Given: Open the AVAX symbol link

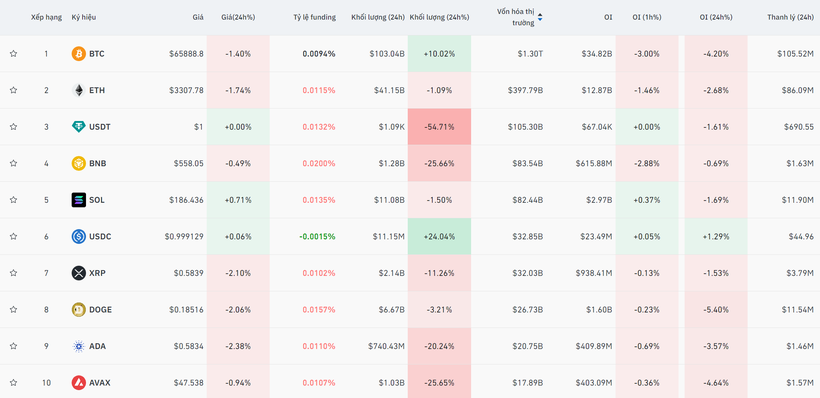Looking at the screenshot, I should point(100,383).
